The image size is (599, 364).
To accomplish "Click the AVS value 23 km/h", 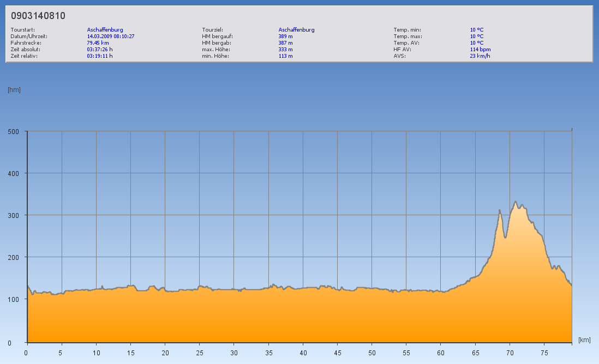I will tap(480, 56).
